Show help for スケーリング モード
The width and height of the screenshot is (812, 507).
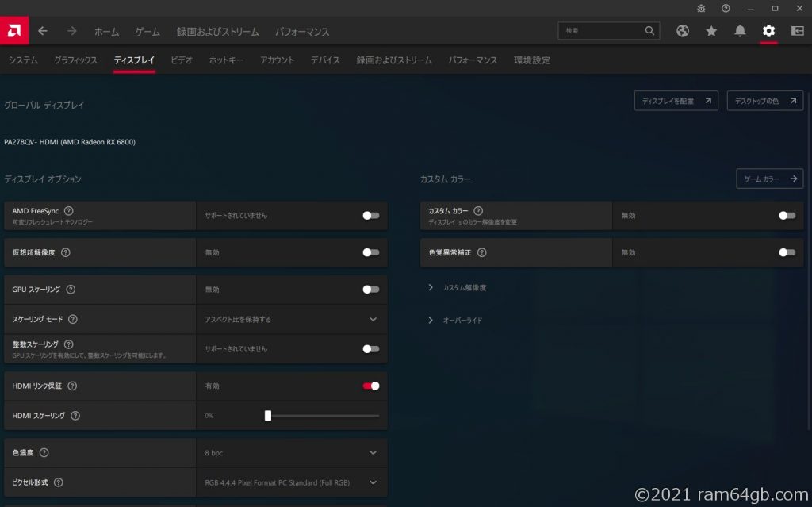[73, 319]
